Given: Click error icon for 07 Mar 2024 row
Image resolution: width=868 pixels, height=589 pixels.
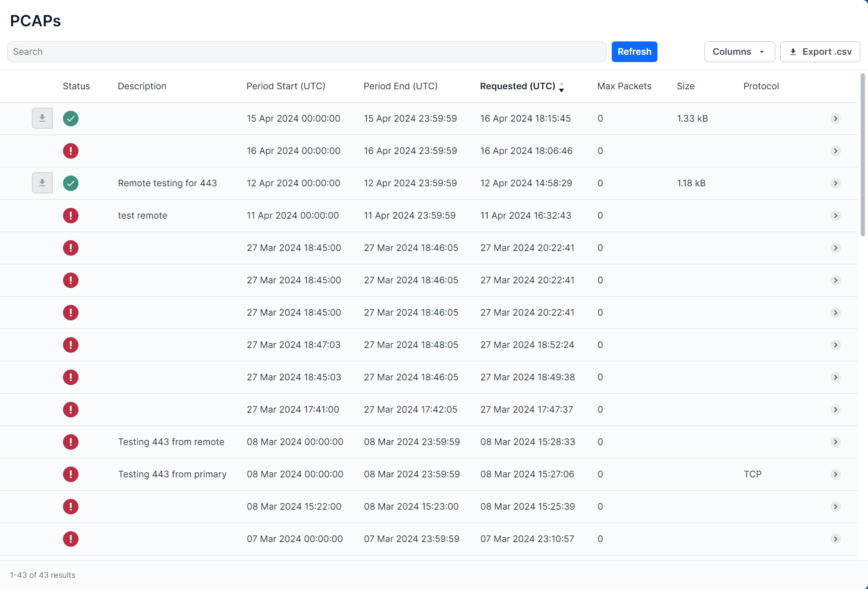Looking at the screenshot, I should pyautogui.click(x=71, y=539).
